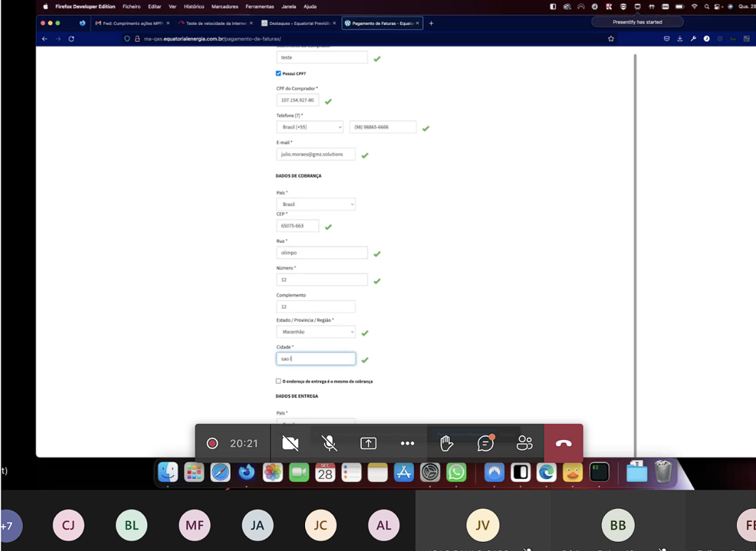Select the BB participant avatar

pos(618,525)
